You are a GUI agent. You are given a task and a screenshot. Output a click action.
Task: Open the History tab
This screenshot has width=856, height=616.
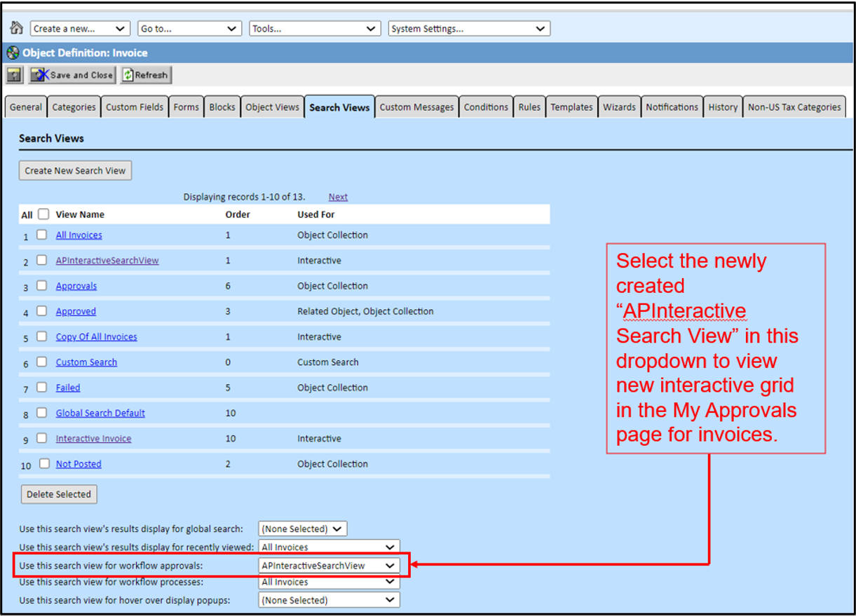pyautogui.click(x=723, y=107)
